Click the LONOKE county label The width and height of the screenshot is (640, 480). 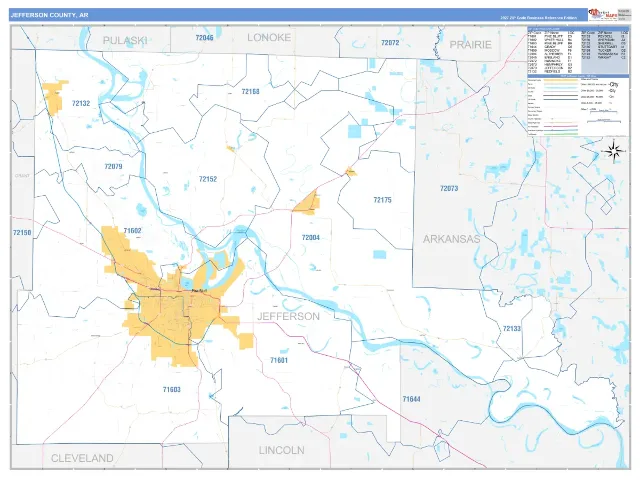point(269,38)
